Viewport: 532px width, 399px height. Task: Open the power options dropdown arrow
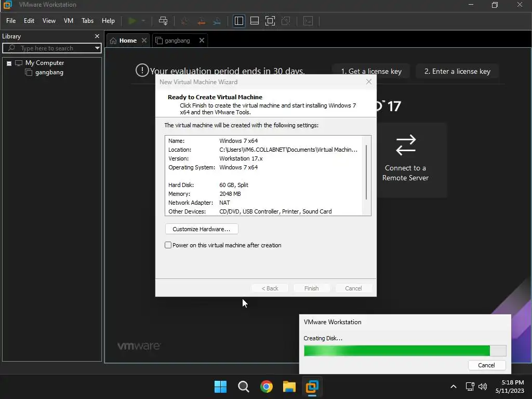click(143, 21)
